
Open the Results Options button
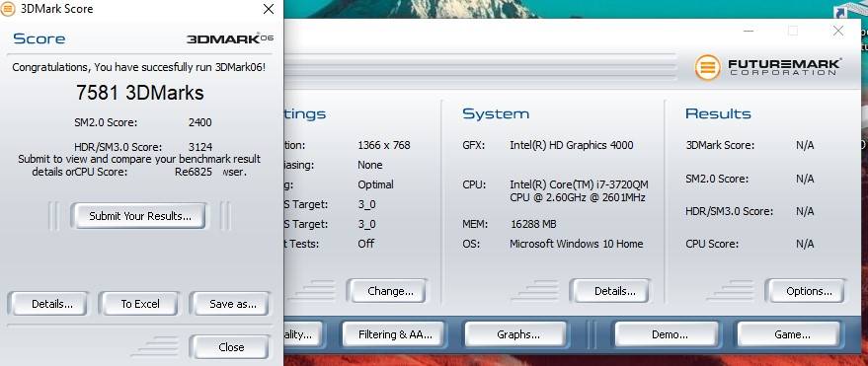point(809,291)
